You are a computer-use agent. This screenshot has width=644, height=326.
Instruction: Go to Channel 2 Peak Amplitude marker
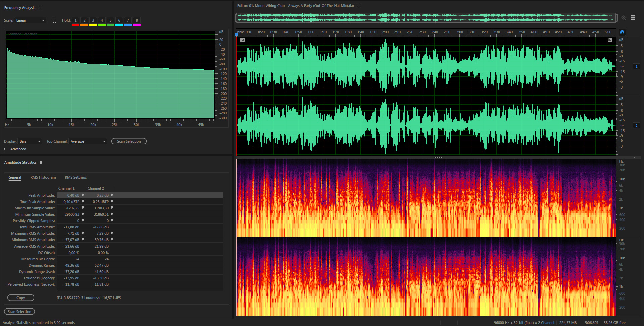[112, 195]
